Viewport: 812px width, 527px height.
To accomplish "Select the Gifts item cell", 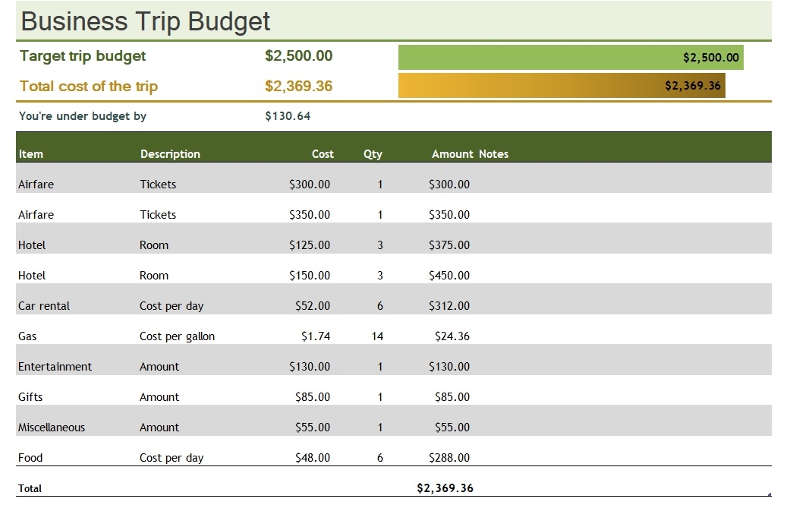I will (x=30, y=397).
